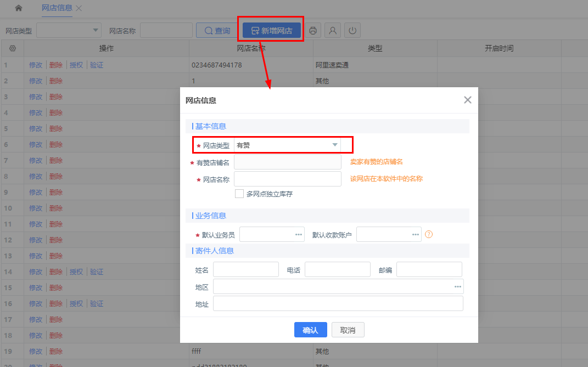Click 修改 in row 8
588x367 pixels.
[x=36, y=176]
